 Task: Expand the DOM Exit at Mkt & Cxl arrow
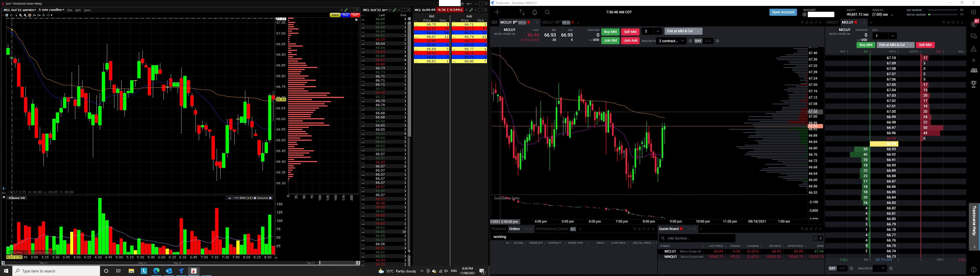click(x=911, y=45)
